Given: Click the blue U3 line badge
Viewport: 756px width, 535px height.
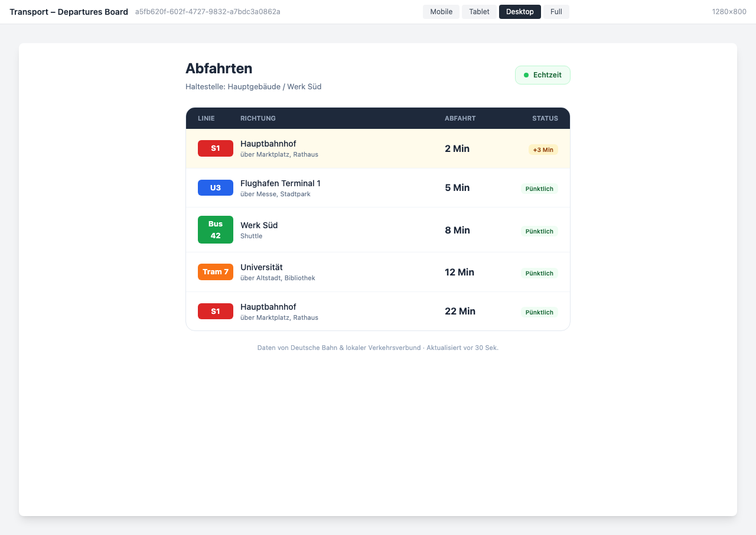Looking at the screenshot, I should (x=216, y=188).
